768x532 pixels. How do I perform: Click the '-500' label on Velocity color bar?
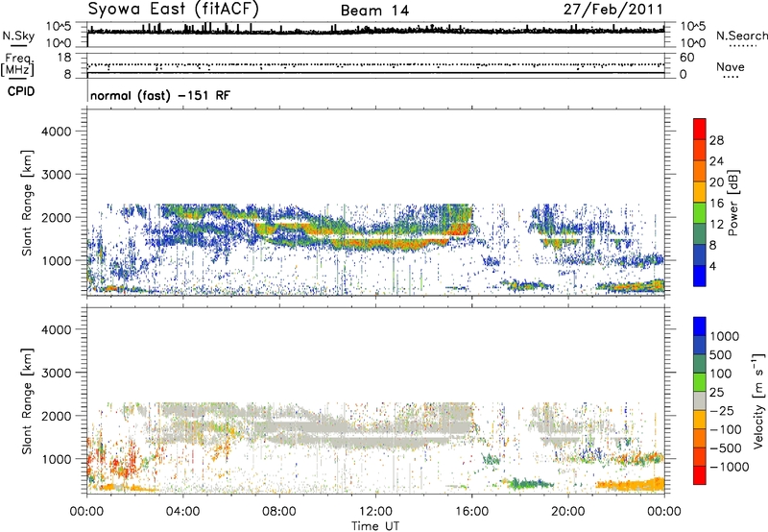[726, 448]
